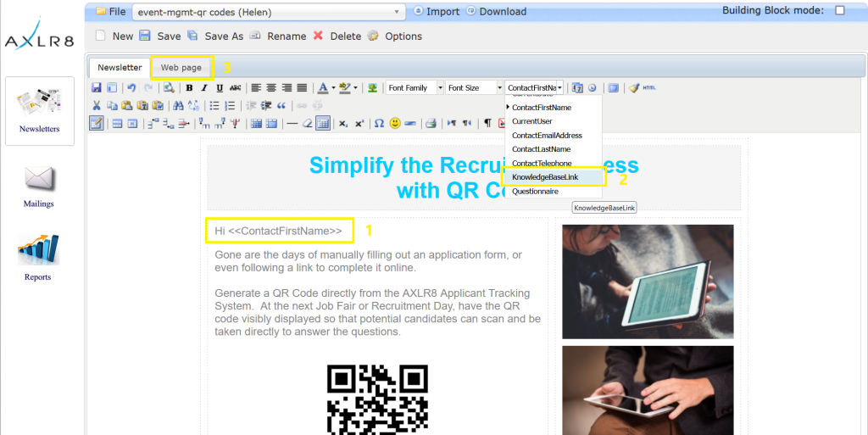
Task: Align text left
Action: coord(256,87)
